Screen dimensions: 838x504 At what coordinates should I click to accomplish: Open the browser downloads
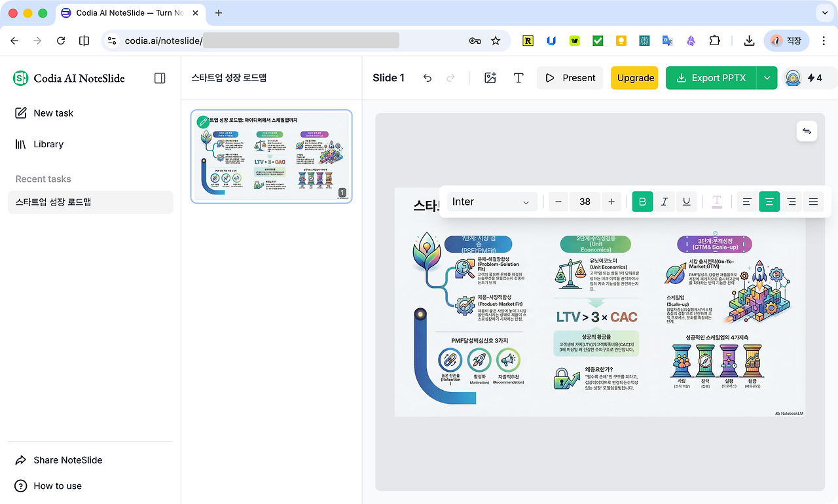click(x=749, y=41)
